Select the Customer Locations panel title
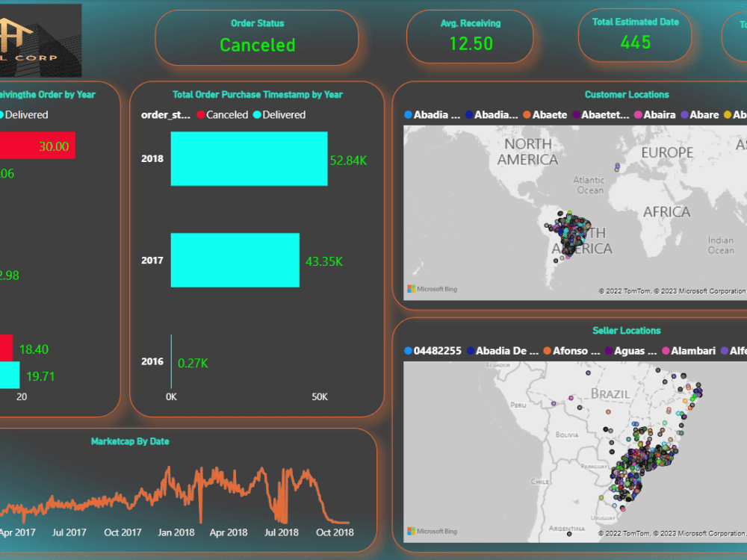This screenshot has width=747, height=560. point(627,94)
